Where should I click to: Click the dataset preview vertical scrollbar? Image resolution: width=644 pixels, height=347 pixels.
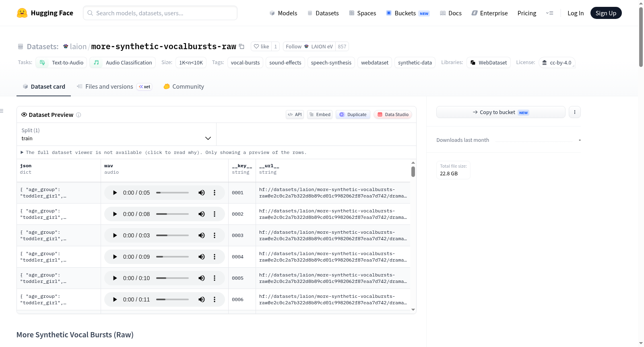tap(413, 172)
